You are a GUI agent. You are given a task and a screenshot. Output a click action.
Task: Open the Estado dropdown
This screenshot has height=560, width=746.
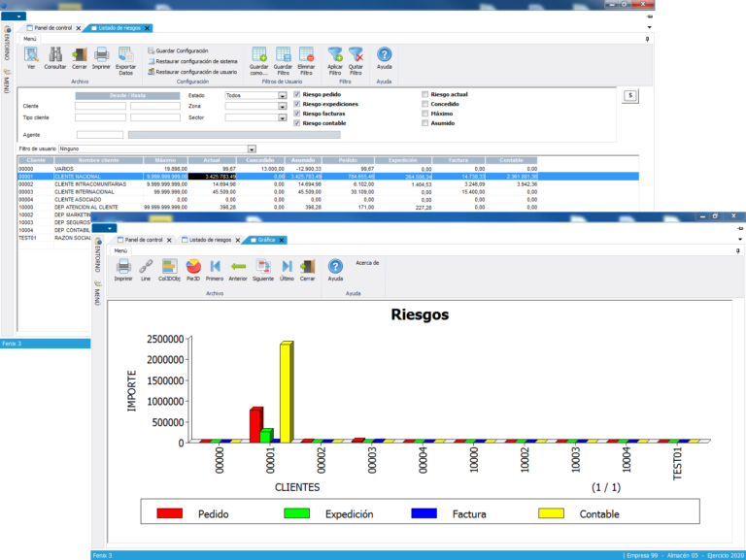tap(283, 96)
